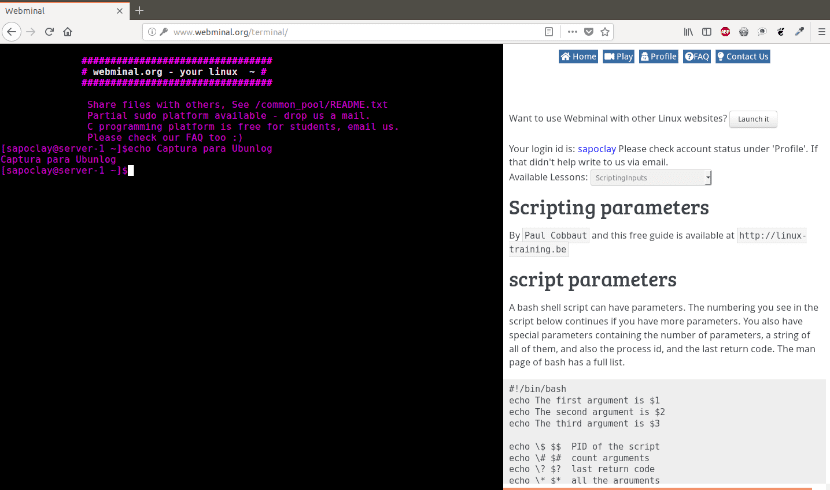The height and width of the screenshot is (490, 830).
Task: Toggle reader view icon in address bar
Action: coord(549,32)
